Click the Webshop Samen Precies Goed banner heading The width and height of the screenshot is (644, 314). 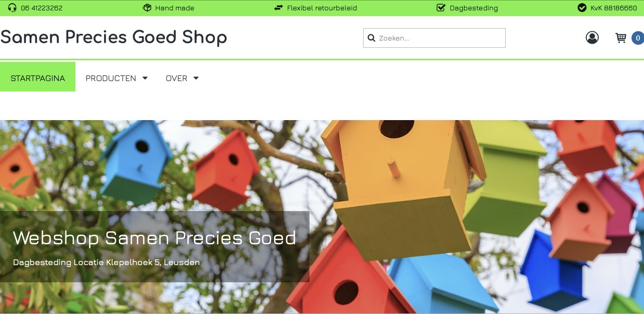pyautogui.click(x=154, y=238)
